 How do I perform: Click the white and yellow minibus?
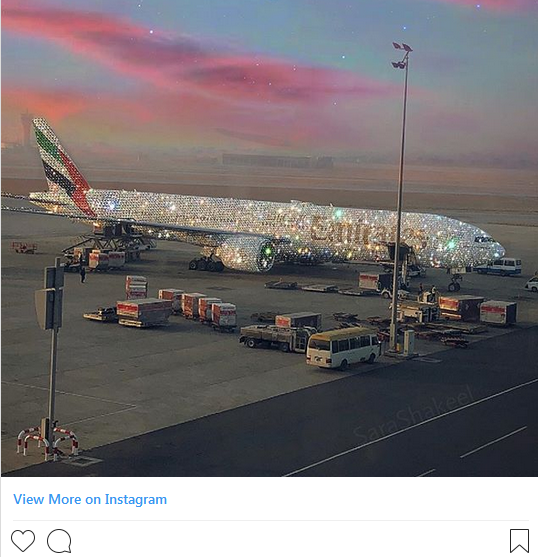point(343,348)
